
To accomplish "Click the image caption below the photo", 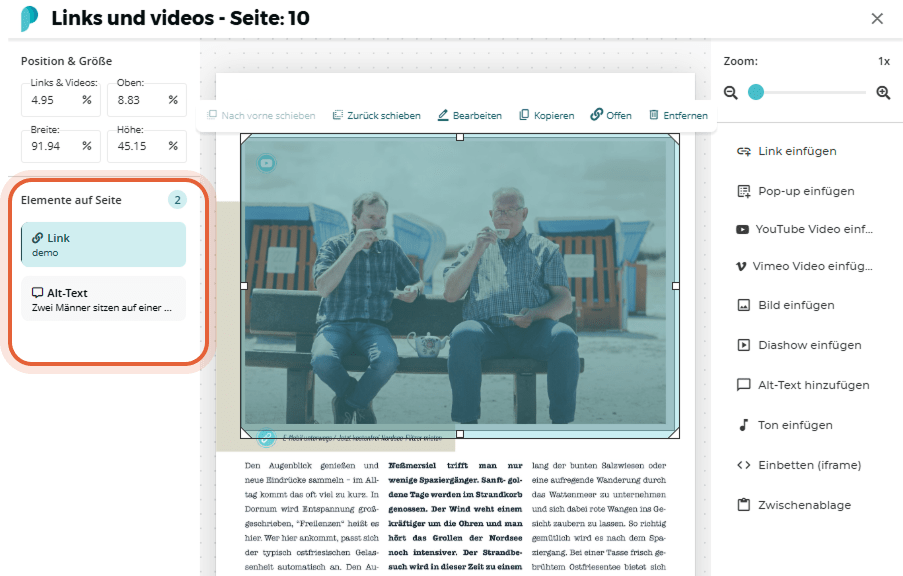I will pos(362,438).
